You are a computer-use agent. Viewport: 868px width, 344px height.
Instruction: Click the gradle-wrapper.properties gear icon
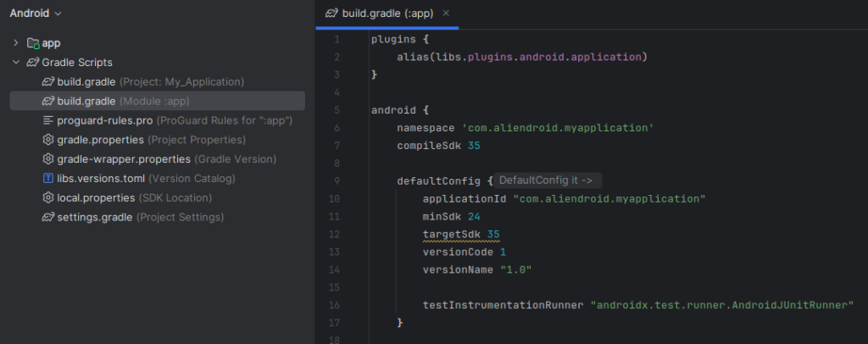48,159
